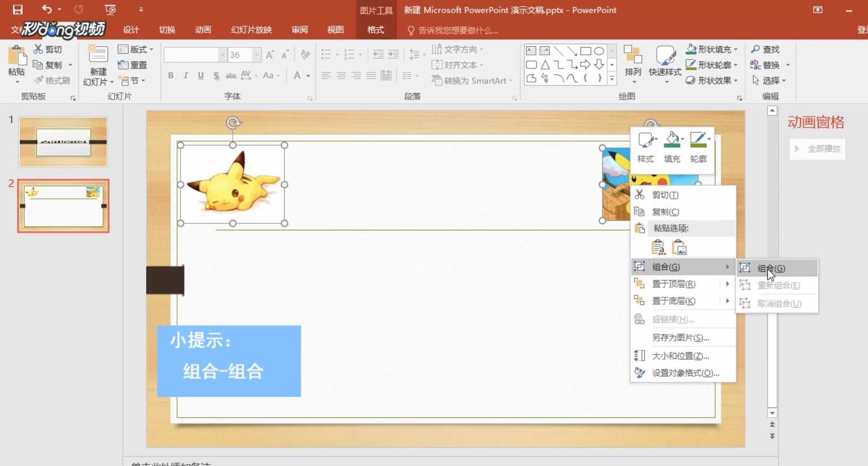The height and width of the screenshot is (466, 868).
Task: Click the Tell me (告诉我您想要做什么) search box
Action: [453, 31]
